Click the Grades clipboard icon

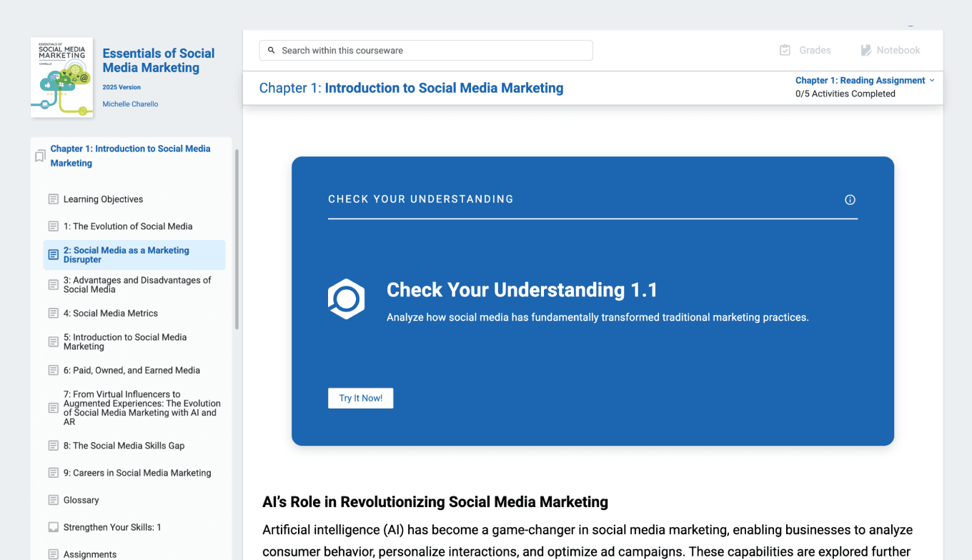tap(785, 50)
